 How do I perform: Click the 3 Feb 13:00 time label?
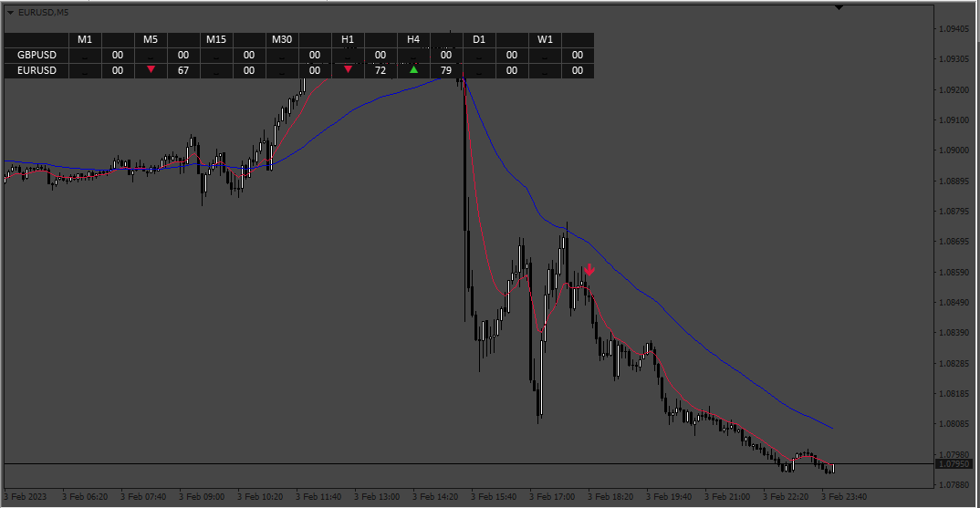tap(377, 497)
